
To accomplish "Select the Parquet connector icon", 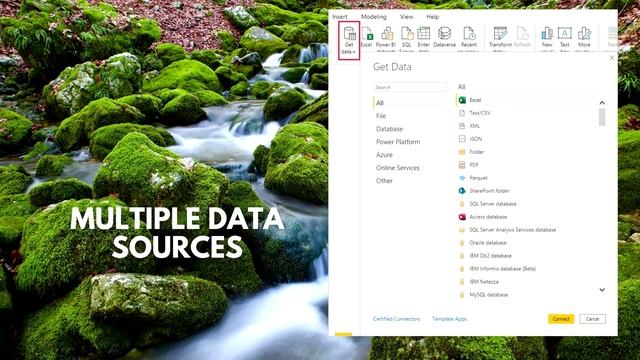I will pos(462,178).
